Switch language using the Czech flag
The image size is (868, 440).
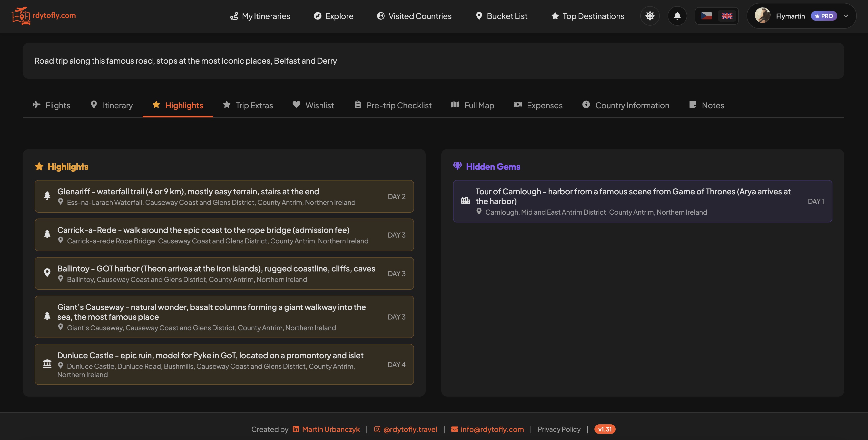(707, 16)
